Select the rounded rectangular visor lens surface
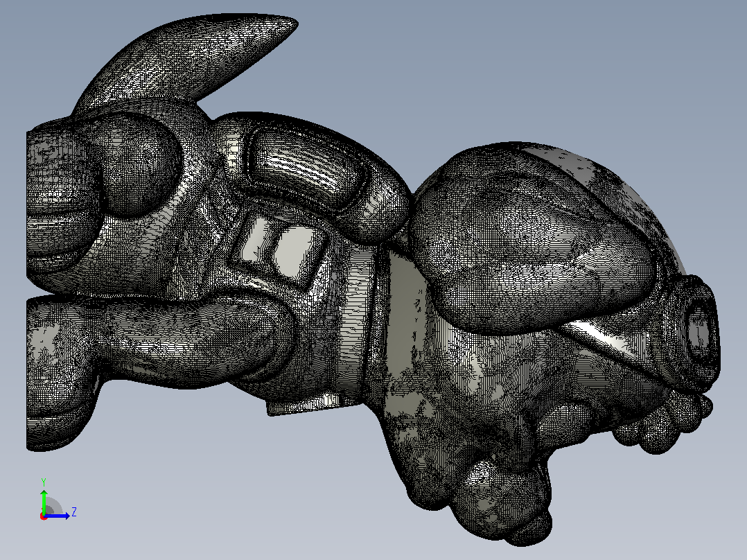Viewport: 747px width, 560px height. [x=305, y=167]
